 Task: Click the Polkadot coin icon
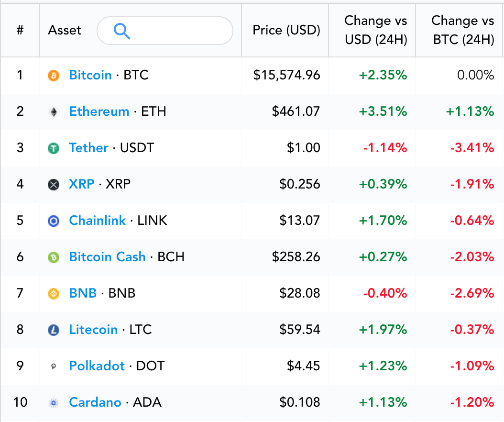tap(55, 366)
